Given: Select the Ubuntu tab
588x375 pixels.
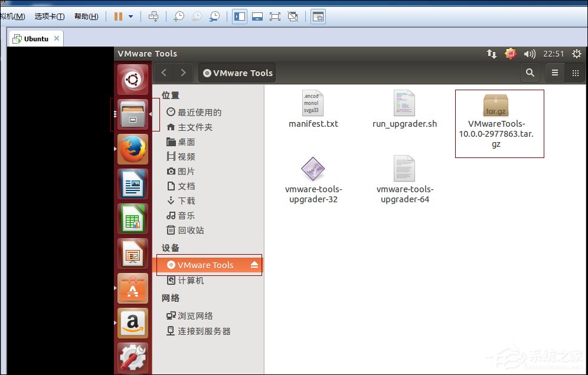Looking at the screenshot, I should [x=34, y=38].
